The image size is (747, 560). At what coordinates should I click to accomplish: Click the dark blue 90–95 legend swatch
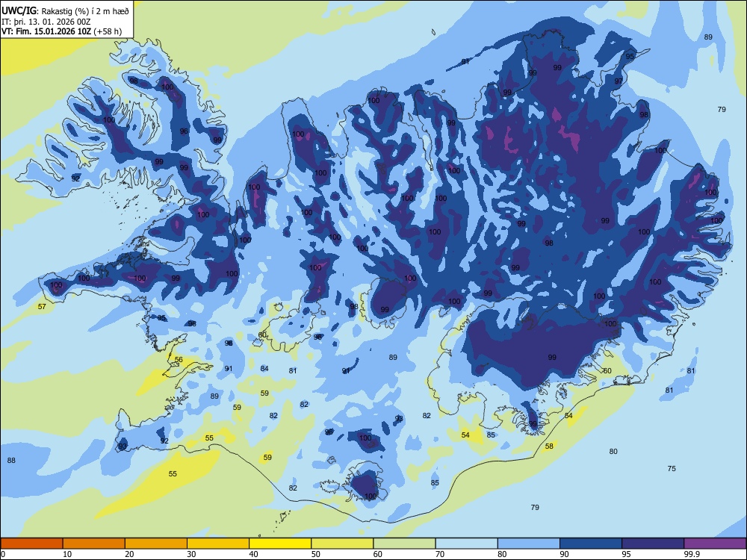[591, 544]
